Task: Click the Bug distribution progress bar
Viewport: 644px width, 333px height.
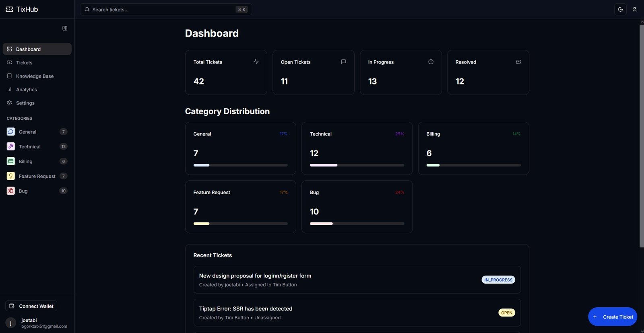Action: pos(357,223)
